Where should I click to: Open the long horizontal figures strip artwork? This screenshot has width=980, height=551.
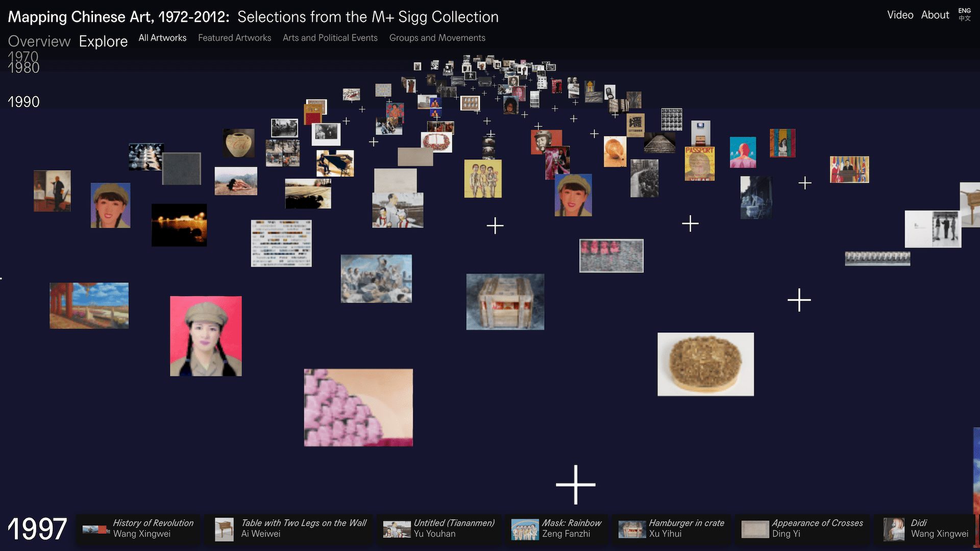877,259
